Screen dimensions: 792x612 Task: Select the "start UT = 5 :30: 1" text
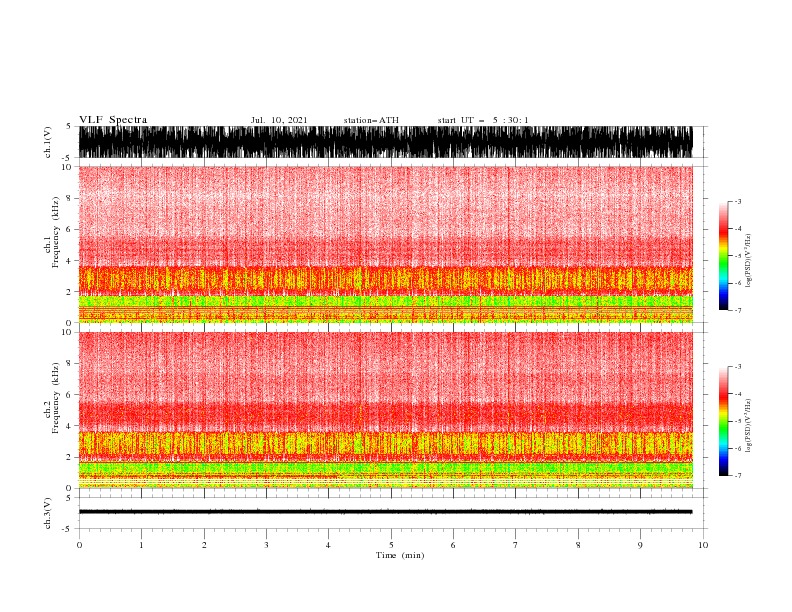(x=483, y=120)
